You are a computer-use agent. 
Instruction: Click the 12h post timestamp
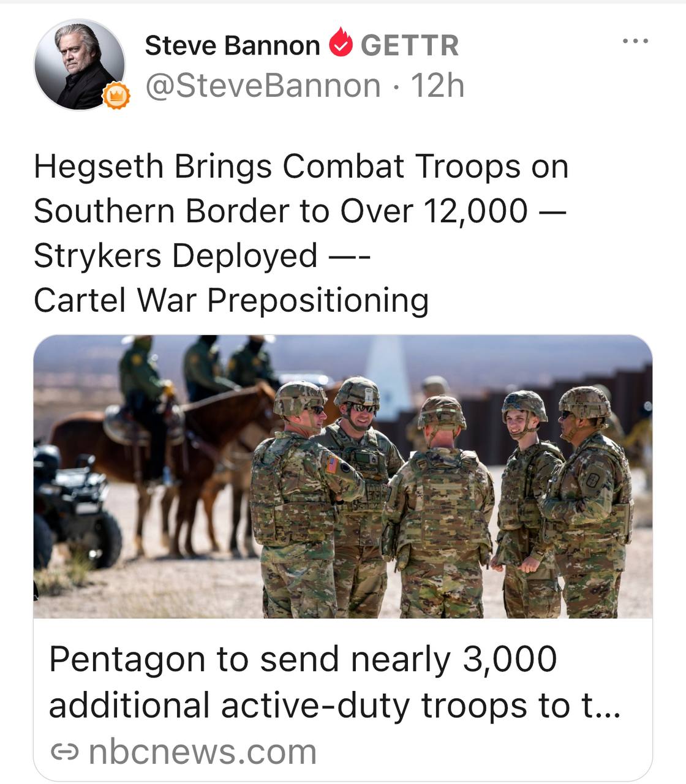(437, 85)
